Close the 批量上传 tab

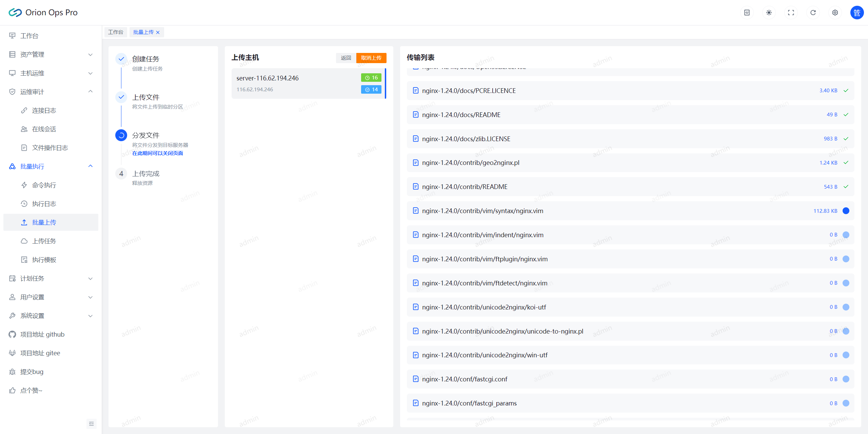click(158, 32)
